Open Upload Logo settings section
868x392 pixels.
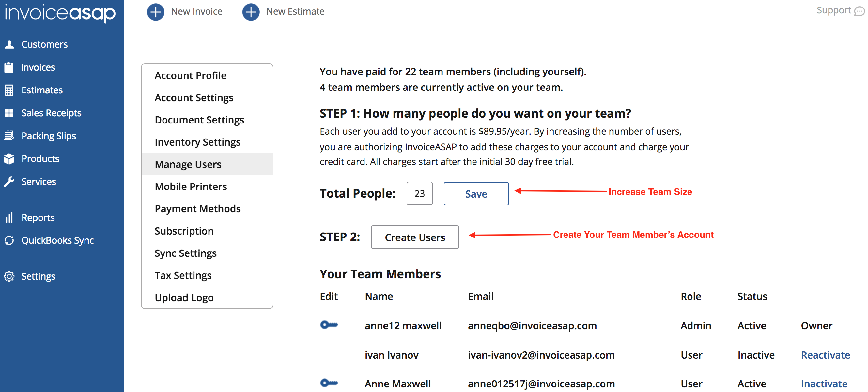[x=184, y=298]
